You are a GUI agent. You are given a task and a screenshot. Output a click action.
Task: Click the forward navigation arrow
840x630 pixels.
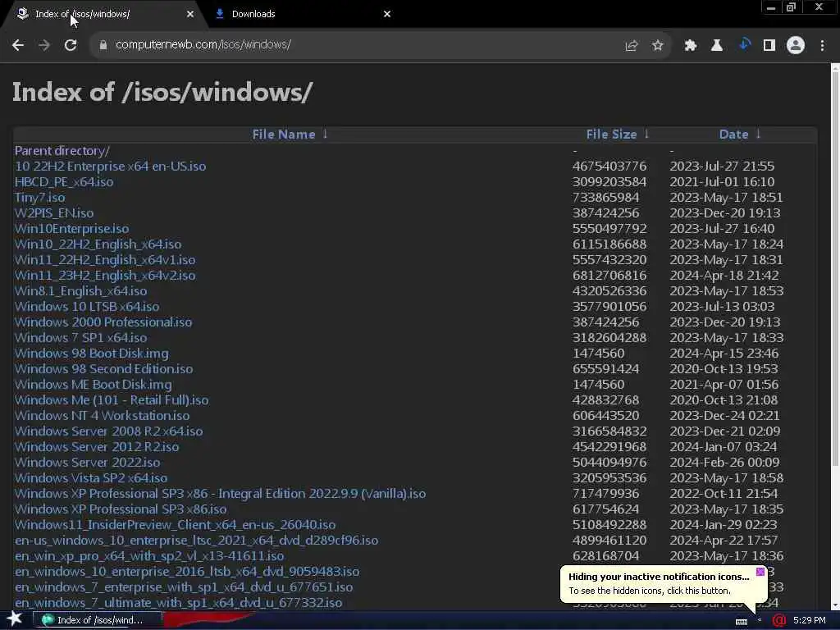click(44, 45)
